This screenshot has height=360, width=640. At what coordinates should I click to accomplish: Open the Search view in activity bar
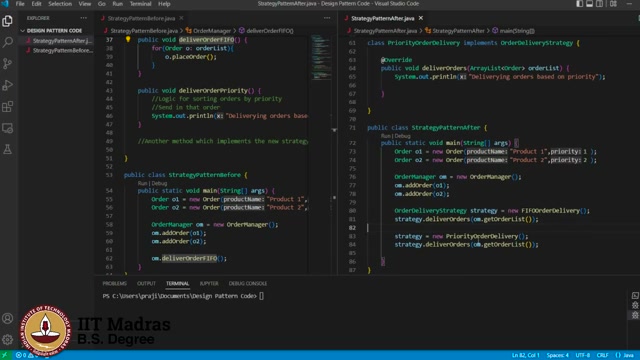(x=7, y=42)
